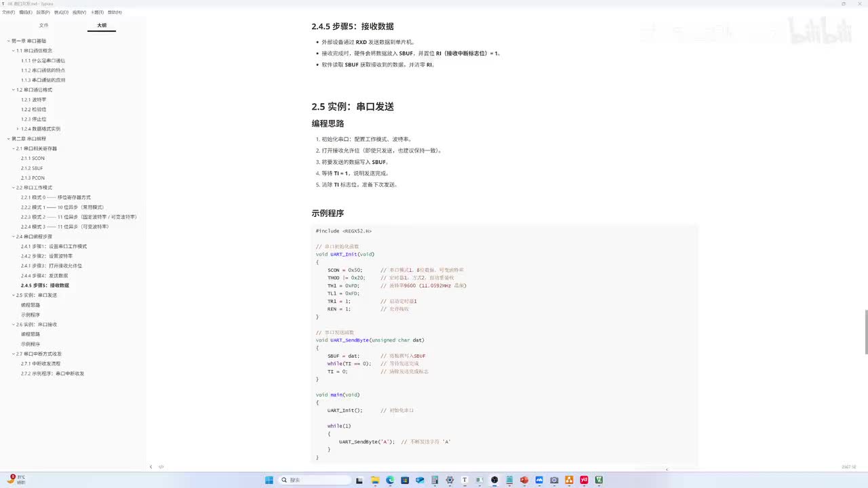Collapse the 2.1 串口相关寄存器 outline section

(x=13, y=148)
